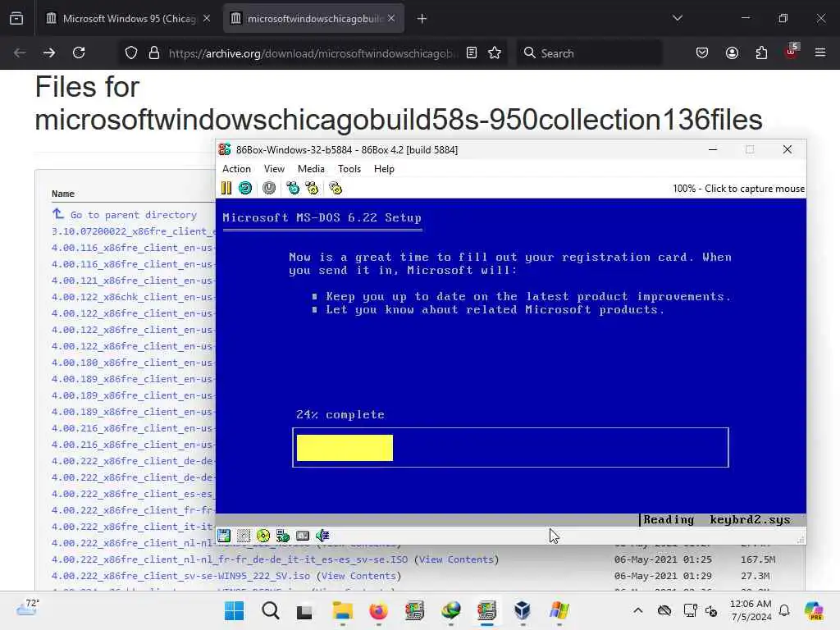Viewport: 840px width, 630px height.
Task: Click the Firefox shield tracking protection icon
Action: 131,52
